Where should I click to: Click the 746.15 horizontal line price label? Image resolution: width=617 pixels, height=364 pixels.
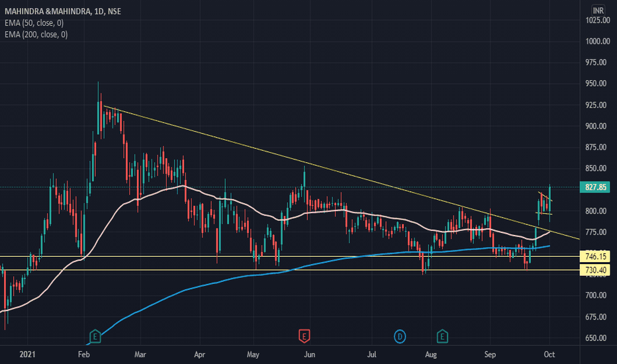(x=596, y=257)
